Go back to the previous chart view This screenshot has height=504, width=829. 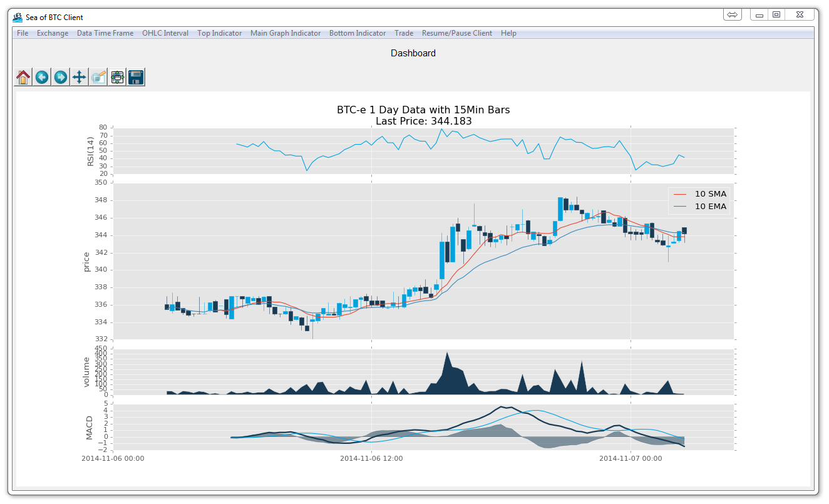click(42, 77)
